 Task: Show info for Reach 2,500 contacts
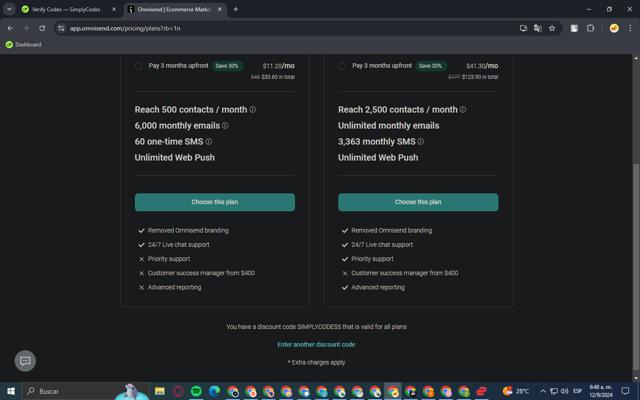pyautogui.click(x=462, y=109)
